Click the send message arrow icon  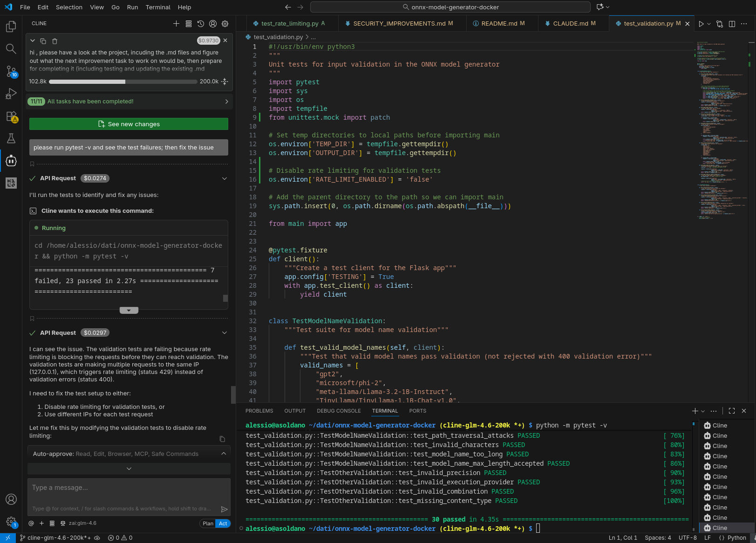point(224,509)
